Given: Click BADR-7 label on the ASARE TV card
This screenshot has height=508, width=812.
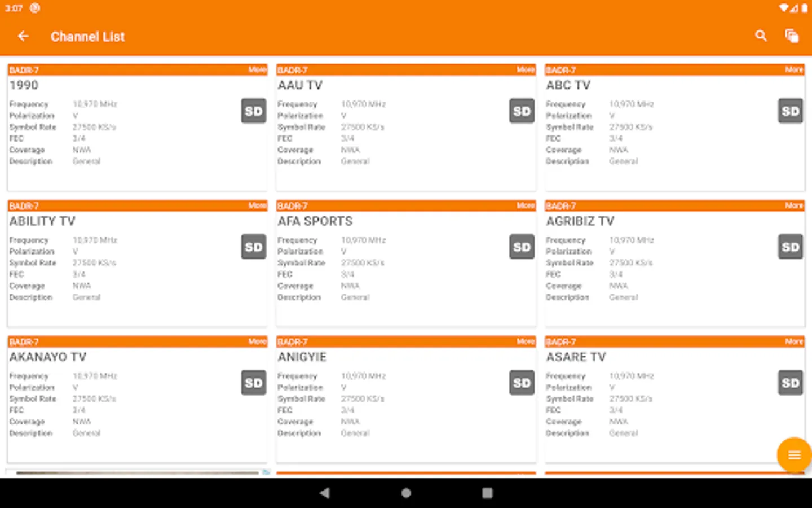Looking at the screenshot, I should click(561, 342).
